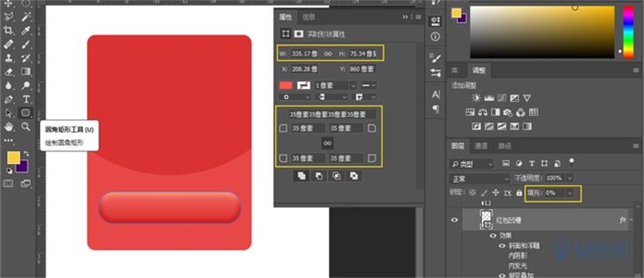The image size is (644, 278).
Task: Select the Pen tool
Action: [x=8, y=99]
